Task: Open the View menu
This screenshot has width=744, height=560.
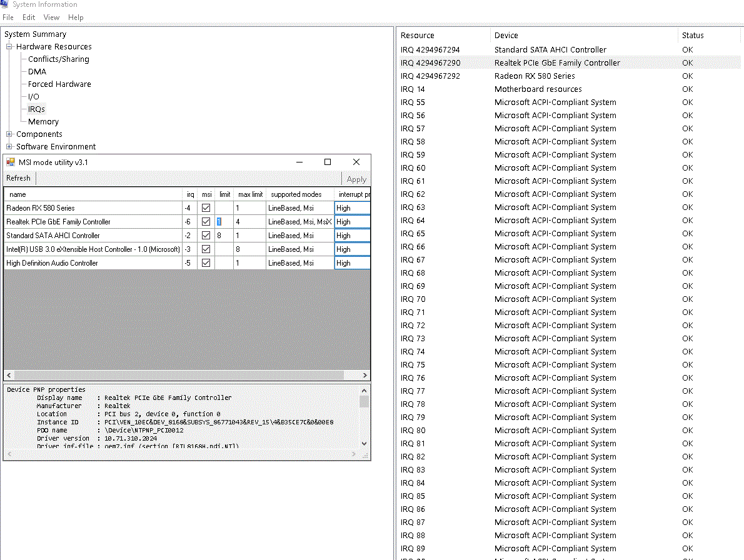Action: pyautogui.click(x=51, y=17)
